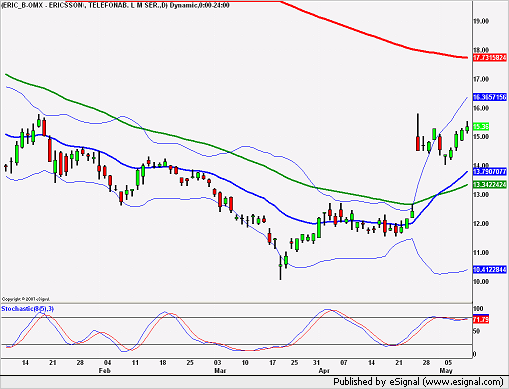Select the blue 13.7907077 average label

490,172
